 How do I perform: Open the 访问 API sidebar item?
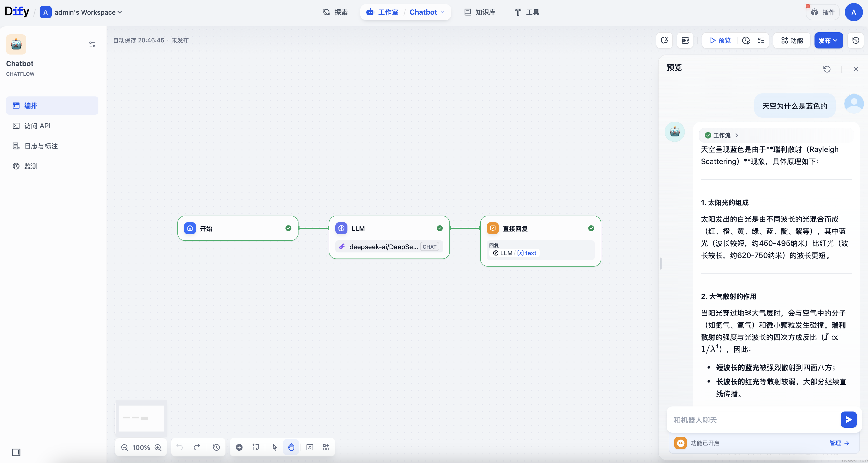[37, 126]
